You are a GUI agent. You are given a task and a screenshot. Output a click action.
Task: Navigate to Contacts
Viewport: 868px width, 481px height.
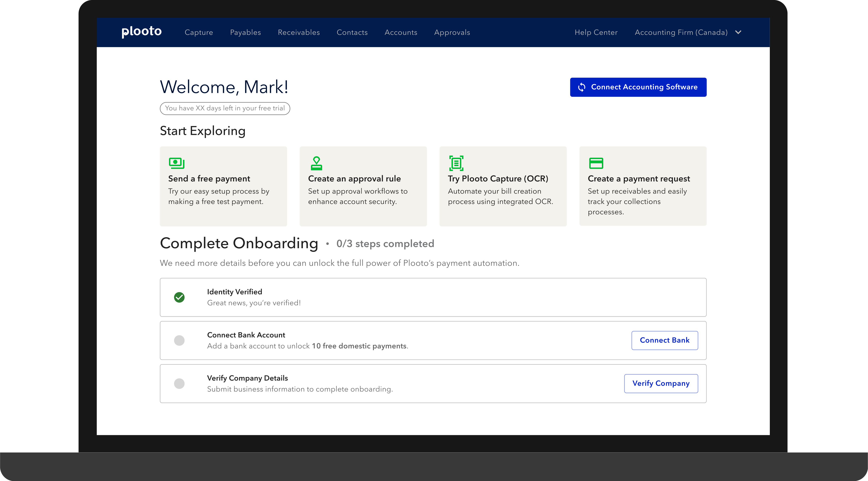(x=352, y=32)
